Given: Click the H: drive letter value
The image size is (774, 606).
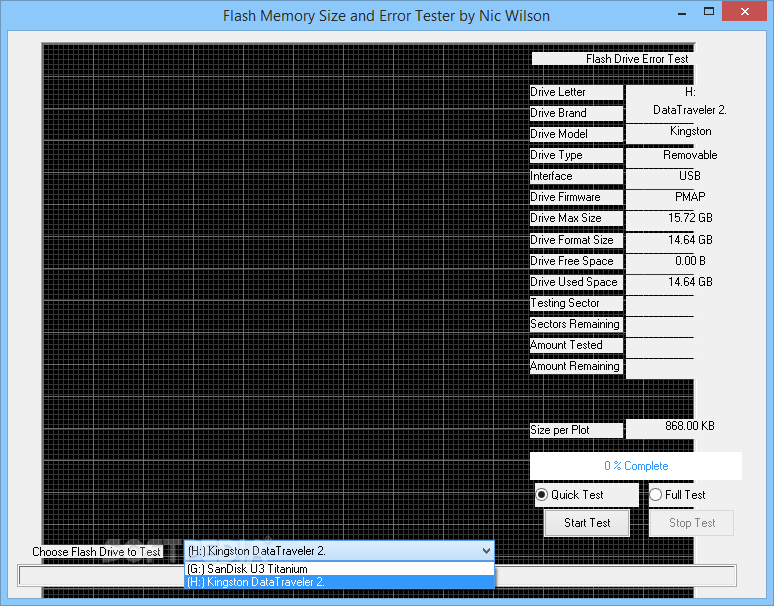Looking at the screenshot, I should point(690,92).
